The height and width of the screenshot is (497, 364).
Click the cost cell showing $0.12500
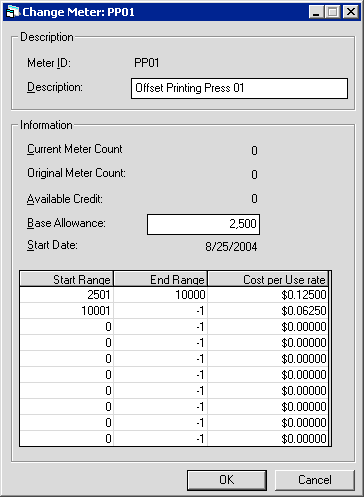pyautogui.click(x=268, y=295)
